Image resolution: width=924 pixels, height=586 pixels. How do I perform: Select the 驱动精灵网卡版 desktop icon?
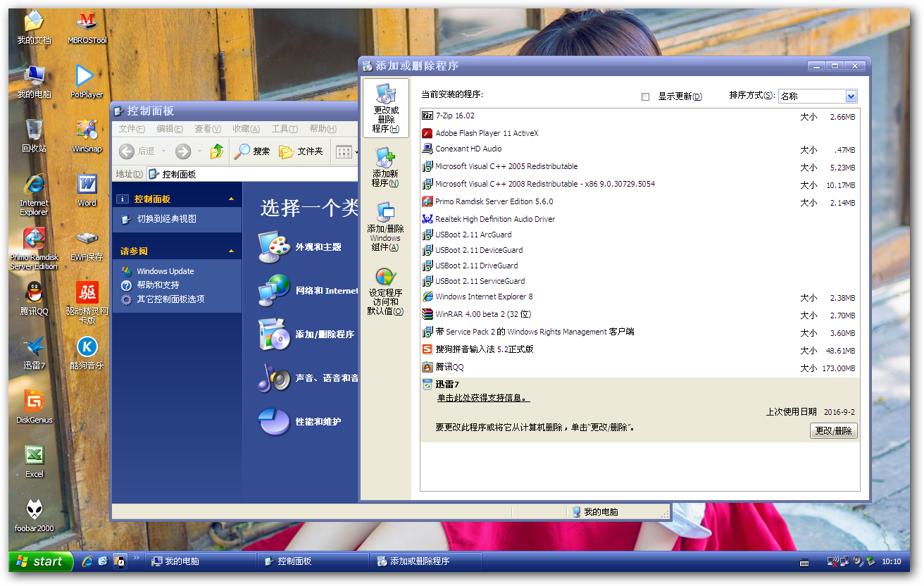tap(87, 303)
